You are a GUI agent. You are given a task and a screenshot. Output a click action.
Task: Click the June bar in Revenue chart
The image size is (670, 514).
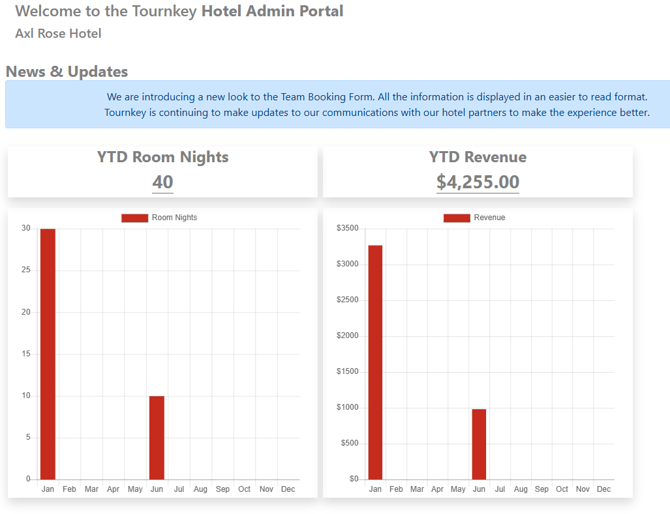(479, 444)
